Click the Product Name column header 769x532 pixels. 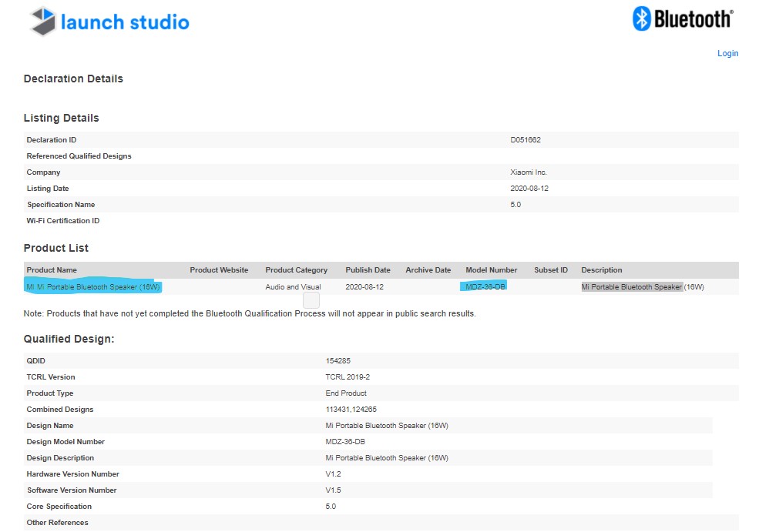(x=52, y=270)
